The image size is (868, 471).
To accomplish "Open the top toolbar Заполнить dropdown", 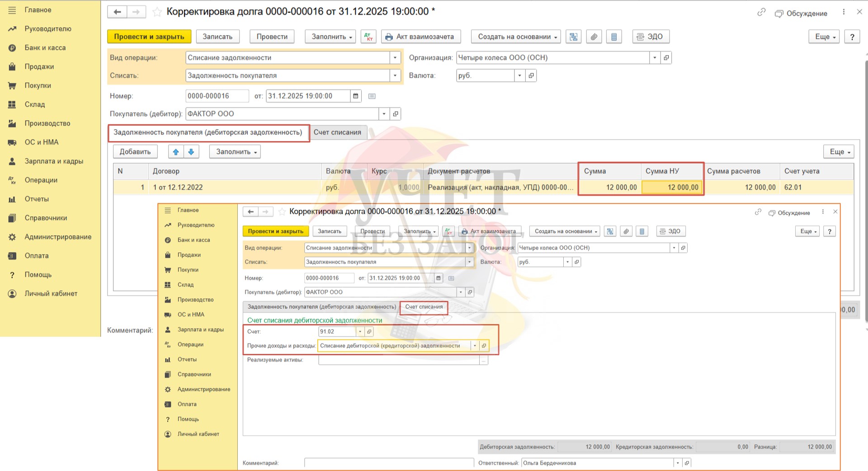I will click(x=331, y=37).
